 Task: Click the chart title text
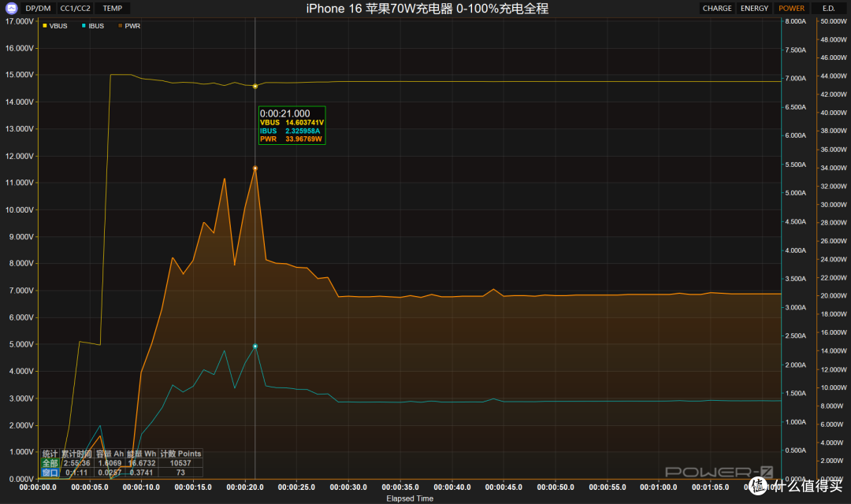(427, 9)
